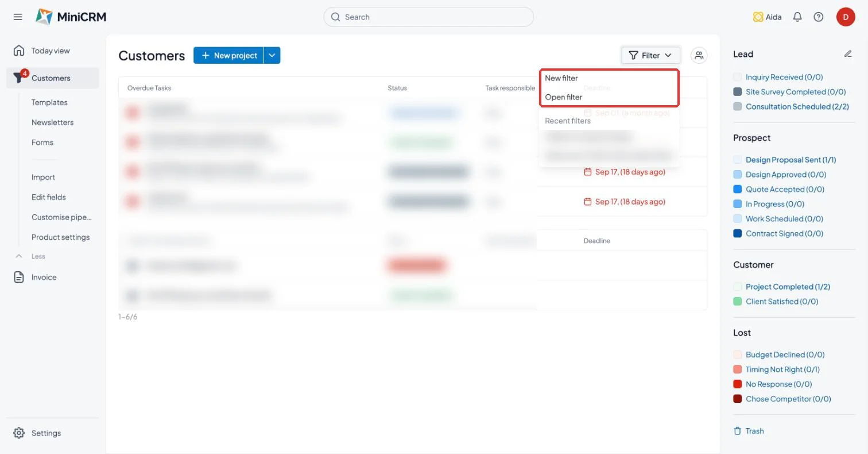
Task: Open the help question mark icon
Action: click(819, 17)
